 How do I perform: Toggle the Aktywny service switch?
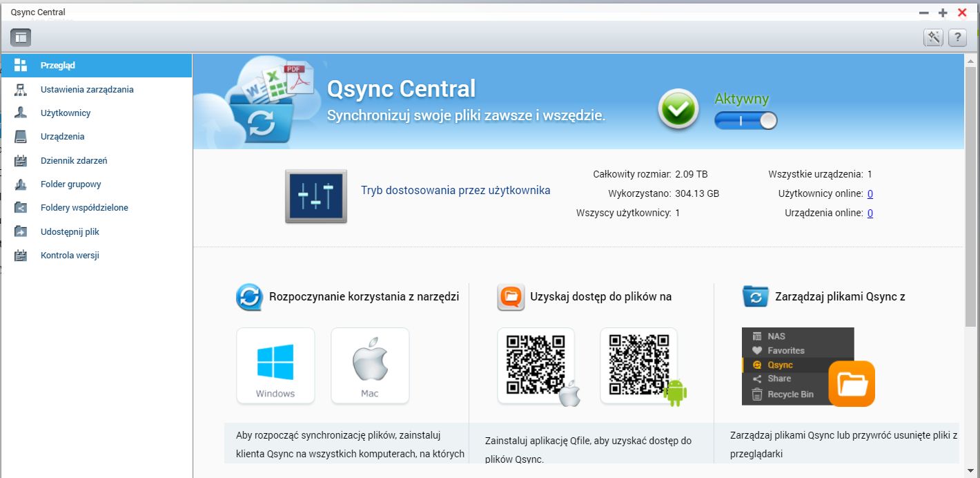click(746, 121)
